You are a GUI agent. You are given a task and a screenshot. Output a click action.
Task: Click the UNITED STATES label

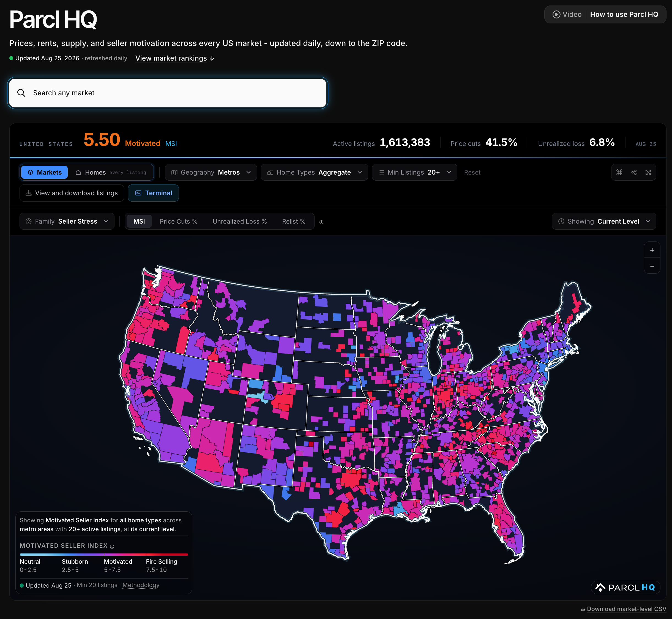click(46, 144)
